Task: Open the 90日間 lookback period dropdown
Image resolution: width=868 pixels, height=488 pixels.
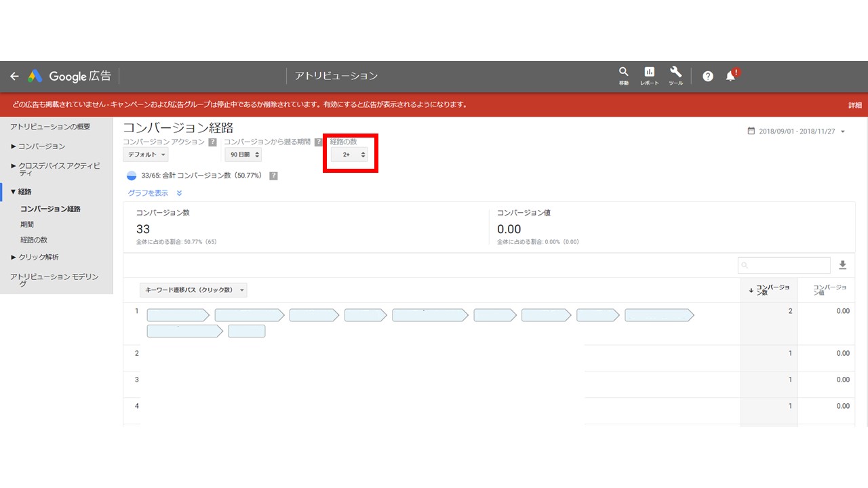Action: coord(243,155)
